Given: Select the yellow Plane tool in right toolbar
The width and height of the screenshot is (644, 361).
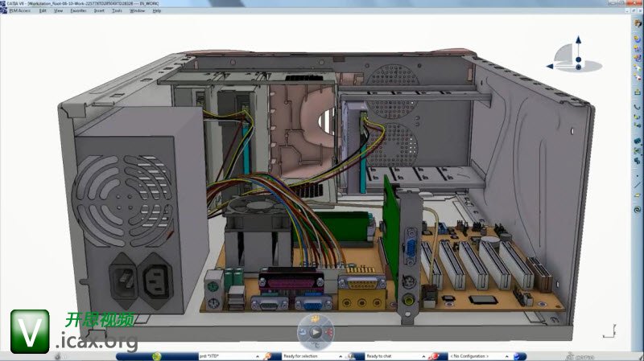Looking at the screenshot, I should 638,195.
